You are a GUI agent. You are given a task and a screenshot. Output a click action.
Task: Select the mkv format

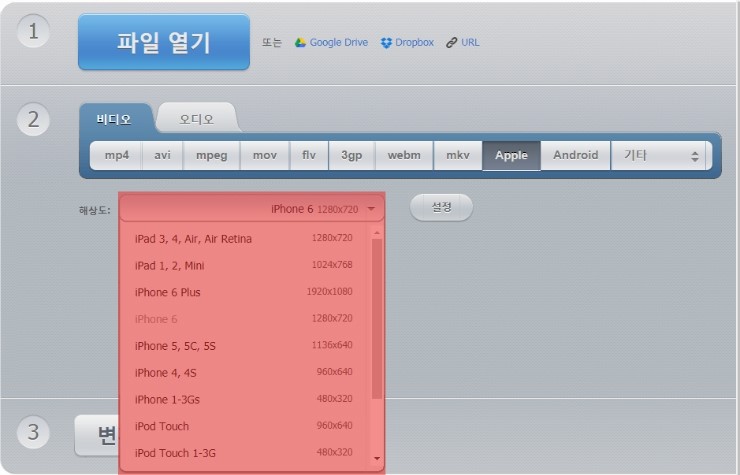point(458,155)
